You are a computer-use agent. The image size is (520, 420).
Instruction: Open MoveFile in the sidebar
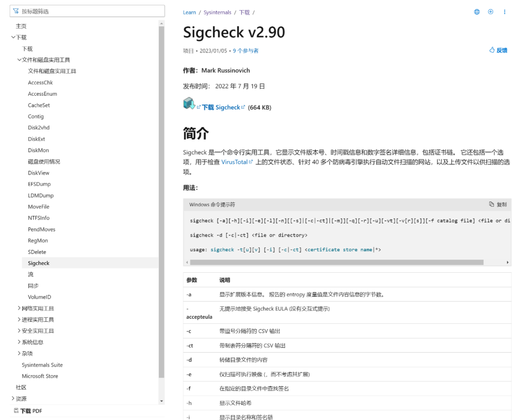(x=39, y=206)
